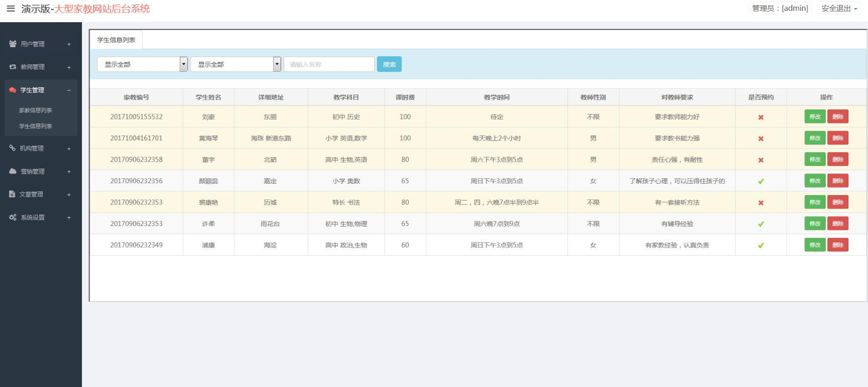
Task: Open the second 显示全部 dropdown
Action: pos(235,64)
